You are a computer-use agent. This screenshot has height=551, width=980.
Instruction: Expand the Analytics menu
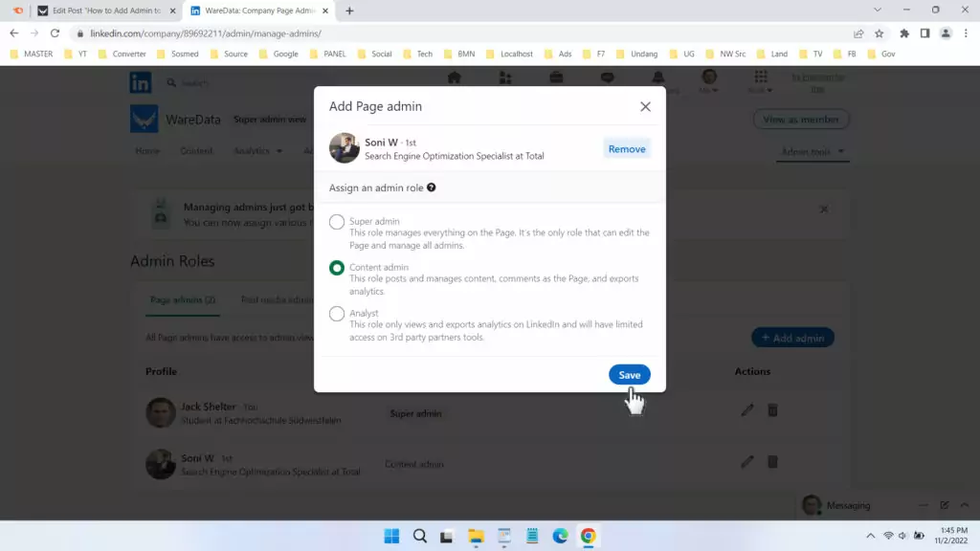[257, 151]
